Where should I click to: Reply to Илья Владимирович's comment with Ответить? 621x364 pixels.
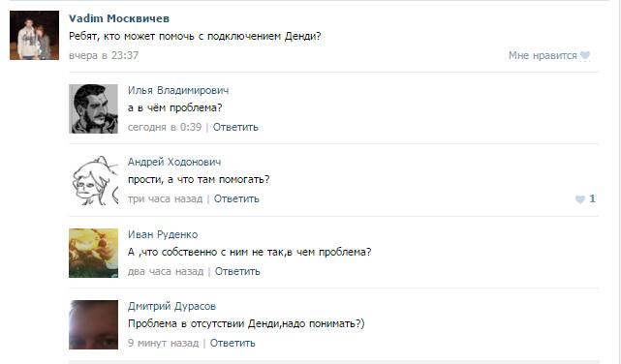coord(235,127)
